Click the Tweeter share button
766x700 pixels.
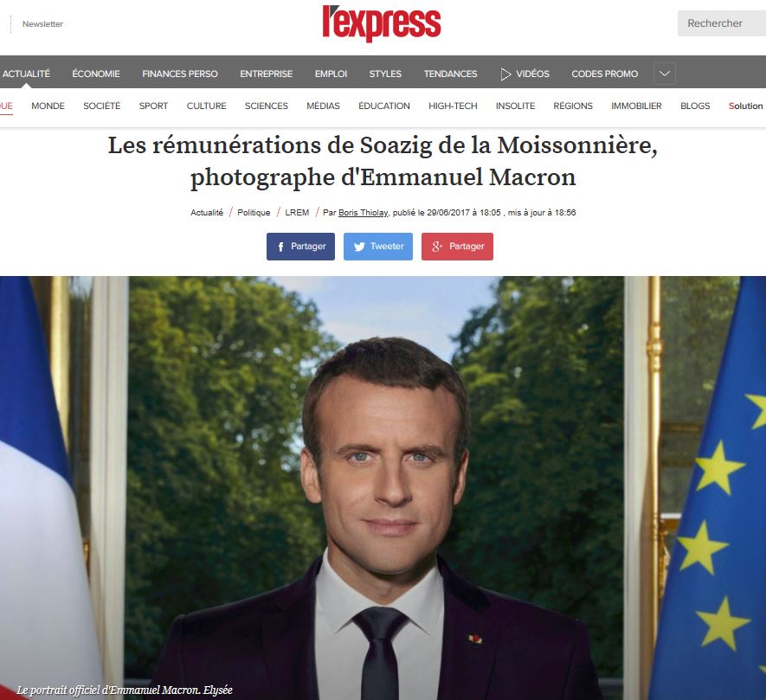pyautogui.click(x=378, y=247)
